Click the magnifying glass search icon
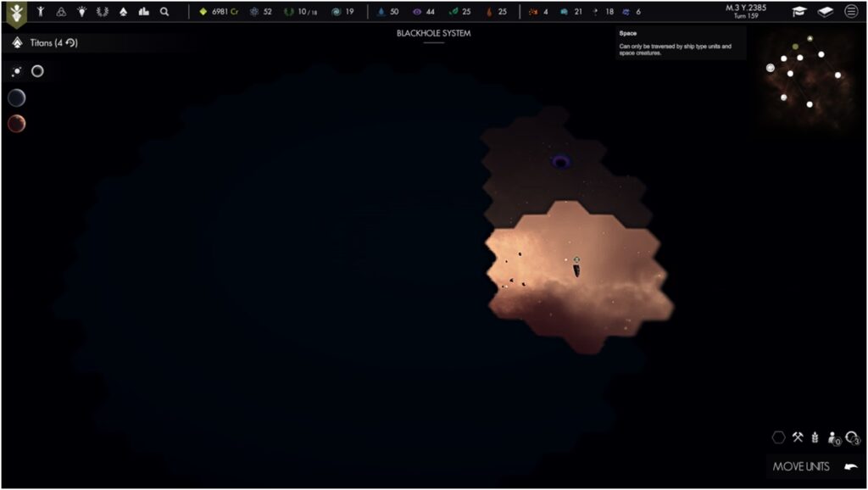 (x=164, y=12)
